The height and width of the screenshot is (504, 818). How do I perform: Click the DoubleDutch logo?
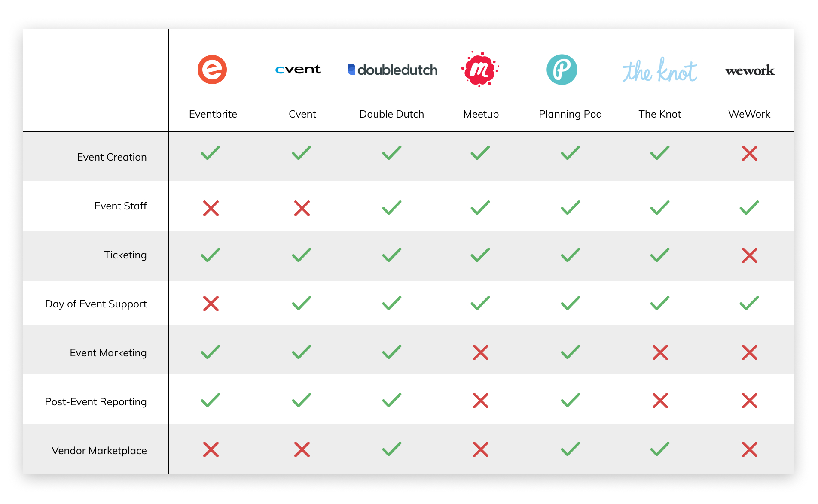pos(392,70)
